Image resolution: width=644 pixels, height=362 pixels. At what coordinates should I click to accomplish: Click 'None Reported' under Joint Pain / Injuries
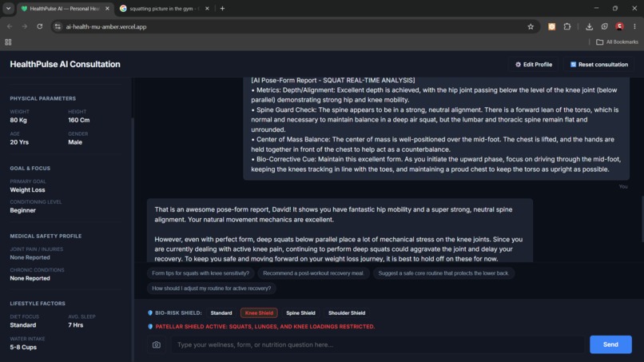pyautogui.click(x=30, y=257)
